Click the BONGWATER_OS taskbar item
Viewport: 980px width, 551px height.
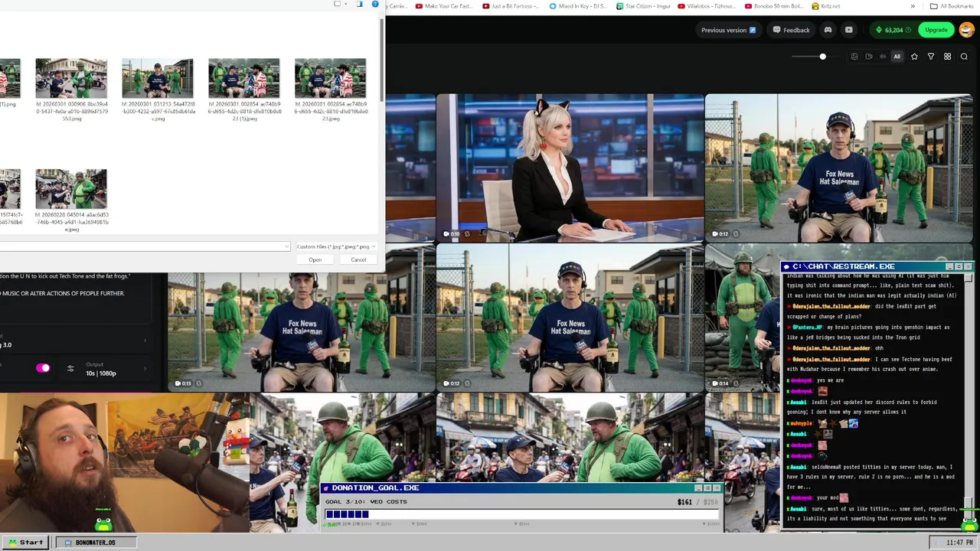tap(95, 543)
